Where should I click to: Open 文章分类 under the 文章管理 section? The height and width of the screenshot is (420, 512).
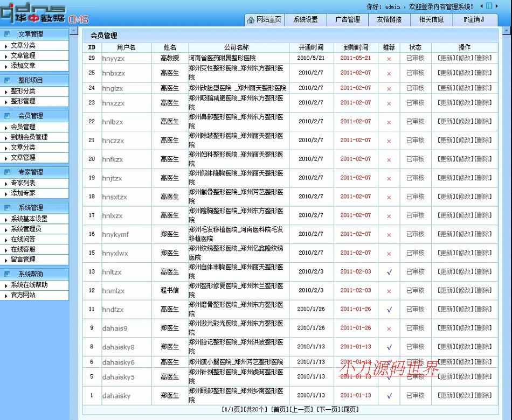pos(23,45)
